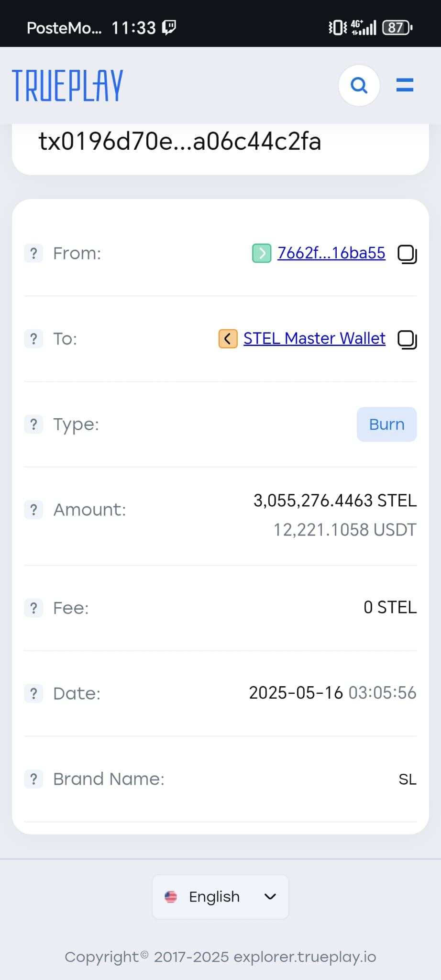441x980 pixels.
Task: Click the orange incoming arrow icon
Action: click(228, 339)
